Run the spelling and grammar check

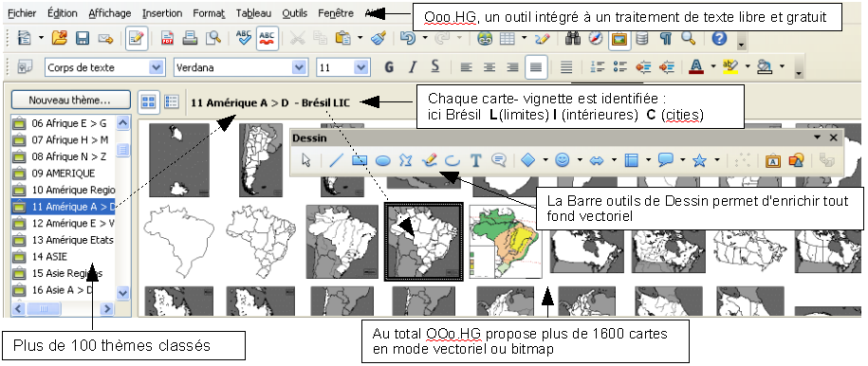[x=244, y=38]
